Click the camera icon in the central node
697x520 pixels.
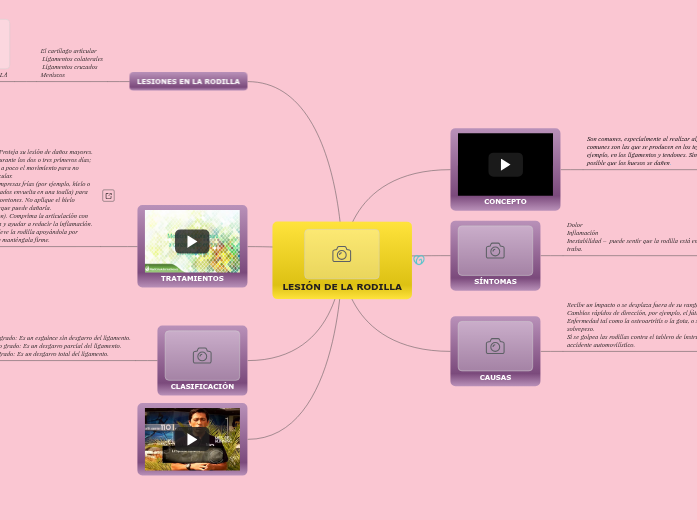[x=342, y=254]
